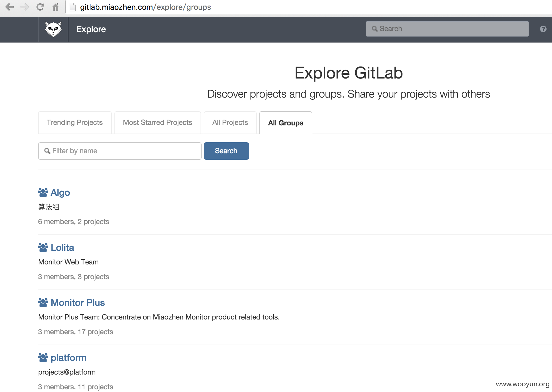Click the Lolita group icon

[43, 248]
